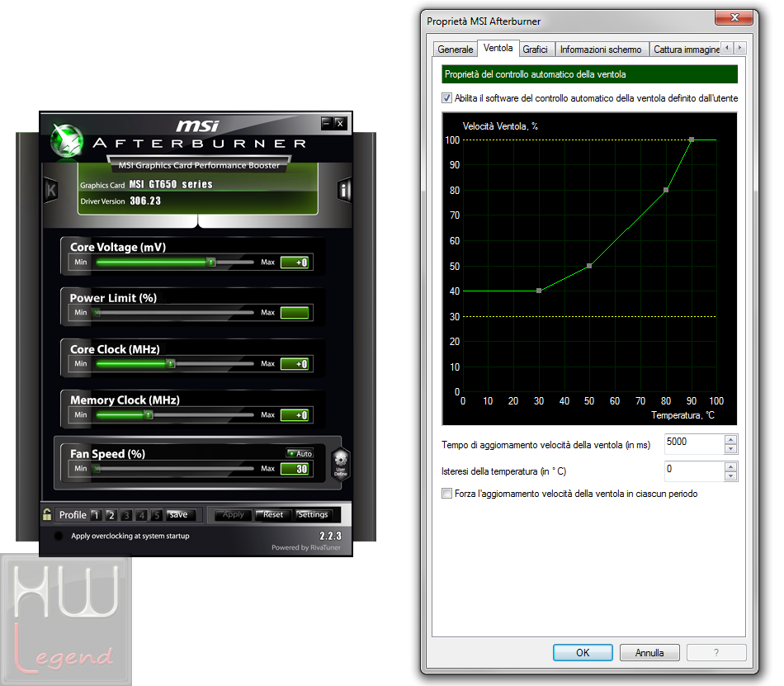Click the Powered by RivaTuner text
This screenshot has height=686, width=784.
click(306, 547)
